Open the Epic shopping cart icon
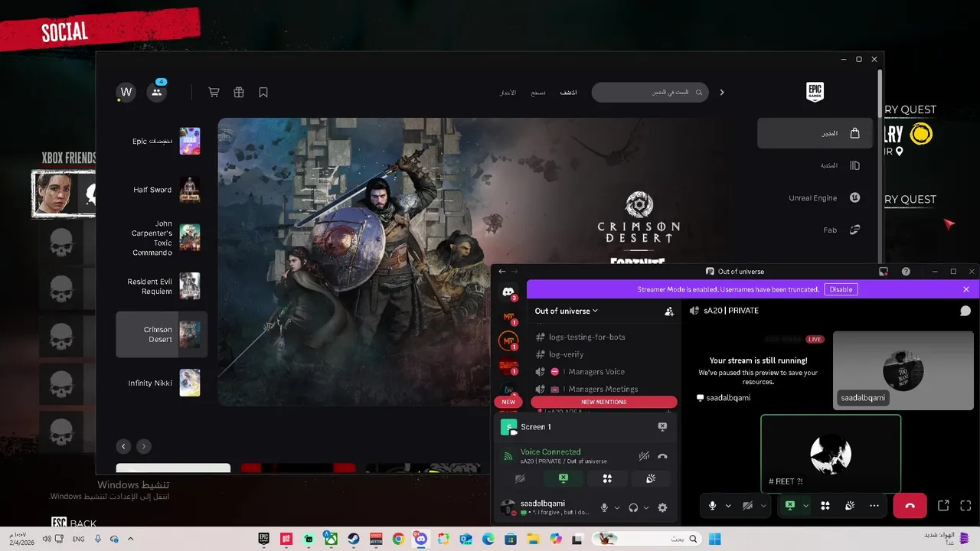This screenshot has height=551, width=980. (x=214, y=92)
